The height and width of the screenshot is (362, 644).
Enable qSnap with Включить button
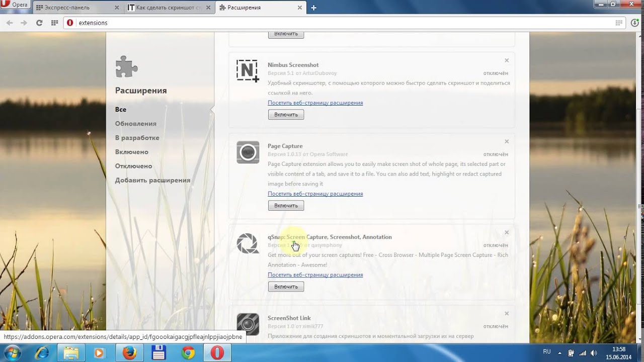click(286, 287)
